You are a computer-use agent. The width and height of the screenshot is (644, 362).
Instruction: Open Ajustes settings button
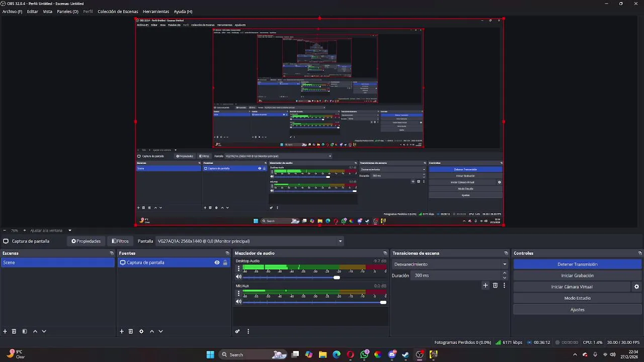[x=577, y=310]
